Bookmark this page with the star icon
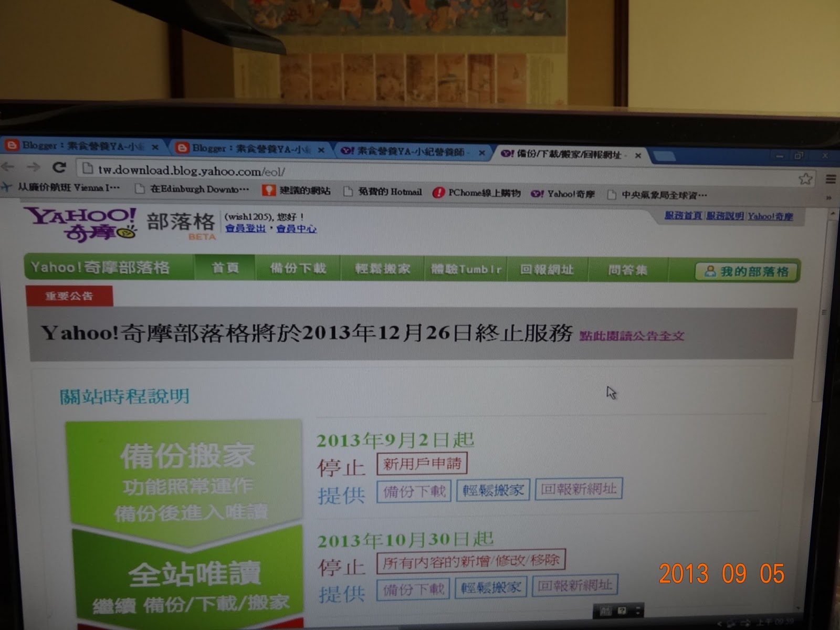Screen dimensions: 840x630 coord(805,178)
